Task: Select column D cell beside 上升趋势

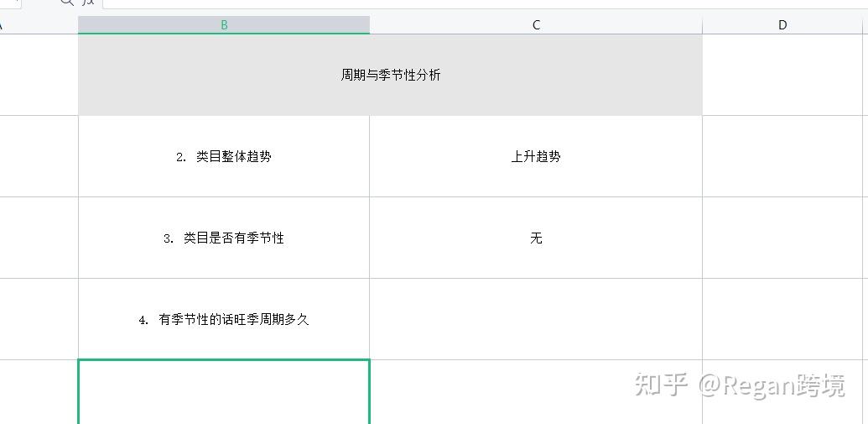Action: pyautogui.click(x=784, y=157)
